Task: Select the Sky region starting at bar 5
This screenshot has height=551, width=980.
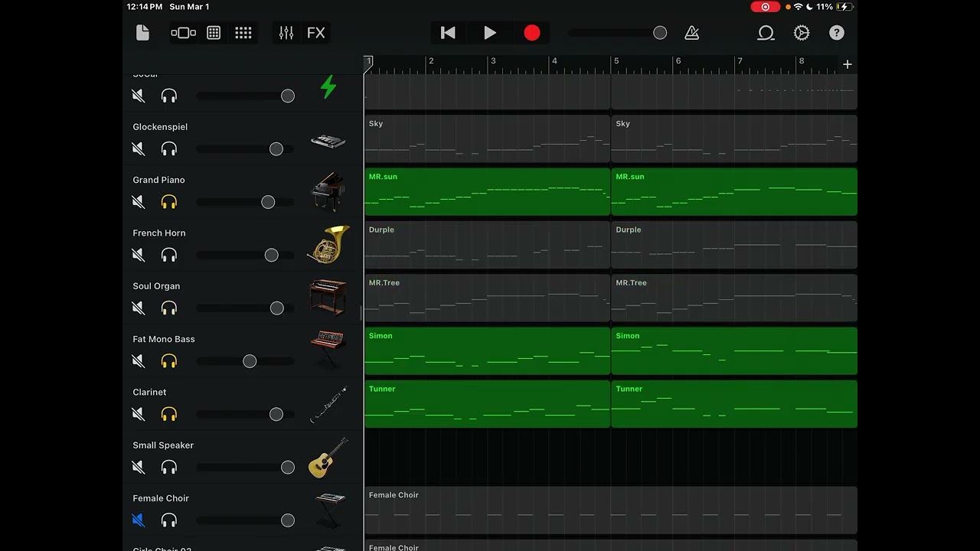Action: (734, 139)
